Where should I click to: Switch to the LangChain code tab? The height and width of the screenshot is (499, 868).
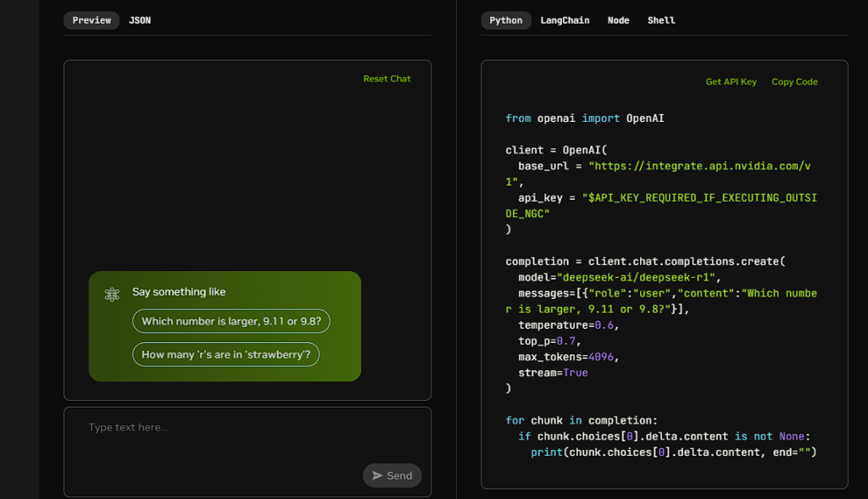[x=565, y=20]
